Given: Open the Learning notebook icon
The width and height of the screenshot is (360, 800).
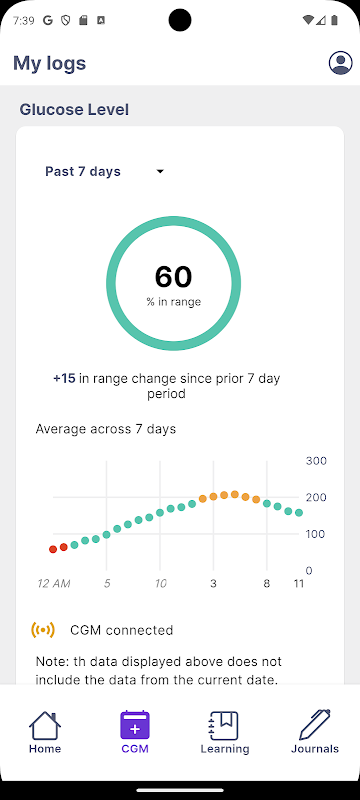Looking at the screenshot, I should [x=224, y=725].
